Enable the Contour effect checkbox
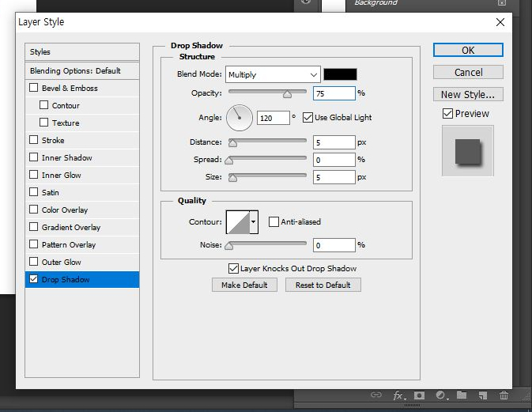 (x=43, y=105)
